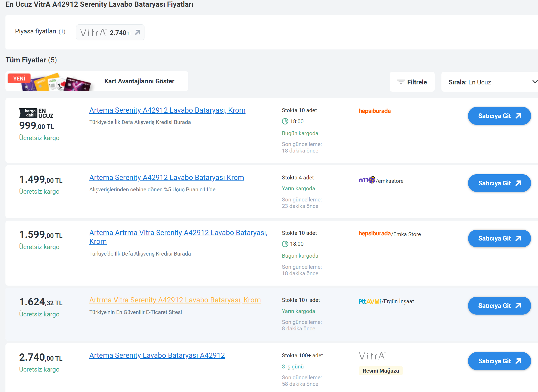Click 'Yarın kargoda' in the n11 row
This screenshot has height=392, width=538.
[299, 188]
